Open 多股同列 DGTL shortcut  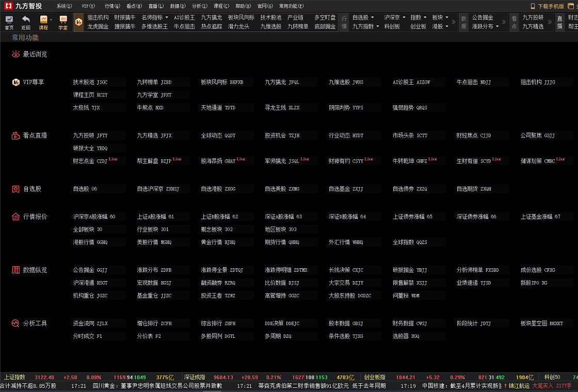click(x=227, y=336)
